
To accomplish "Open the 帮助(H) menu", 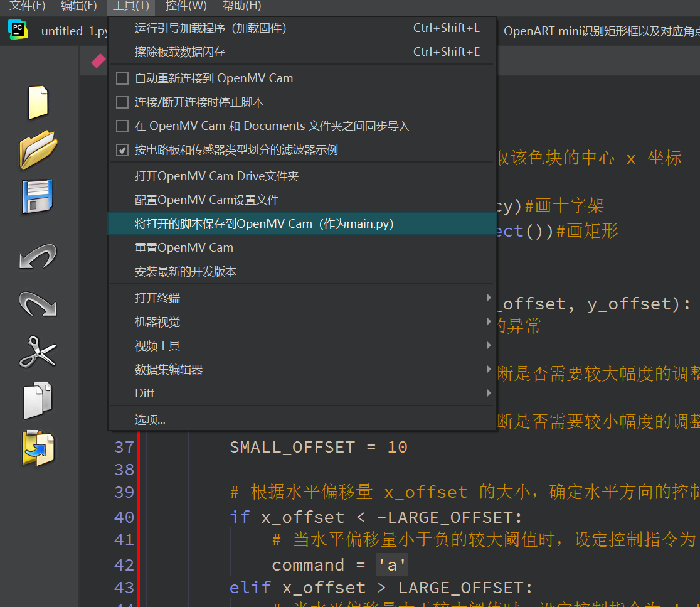I will [x=241, y=6].
